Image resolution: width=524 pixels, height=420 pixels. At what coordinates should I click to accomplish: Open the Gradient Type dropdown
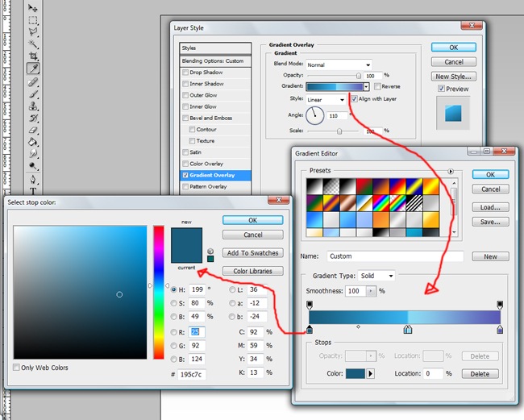(376, 276)
